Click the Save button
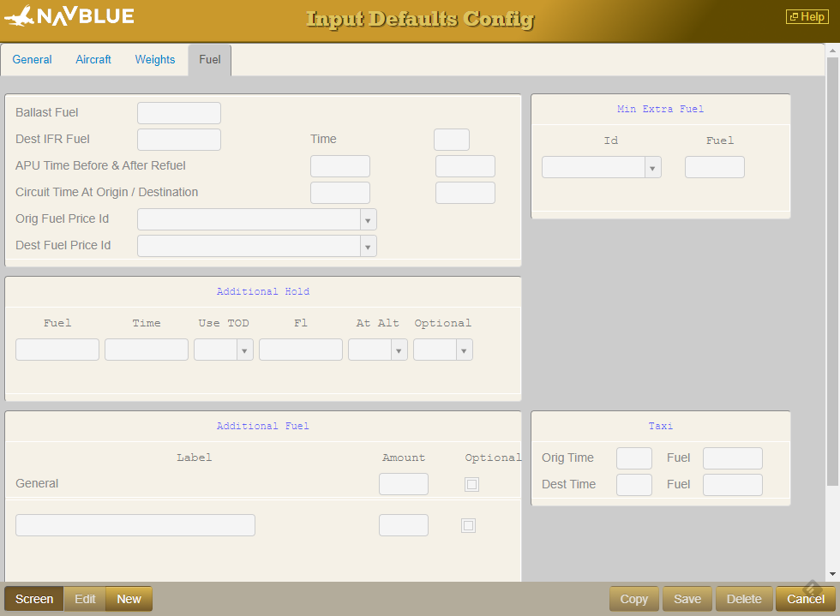 tap(687, 598)
